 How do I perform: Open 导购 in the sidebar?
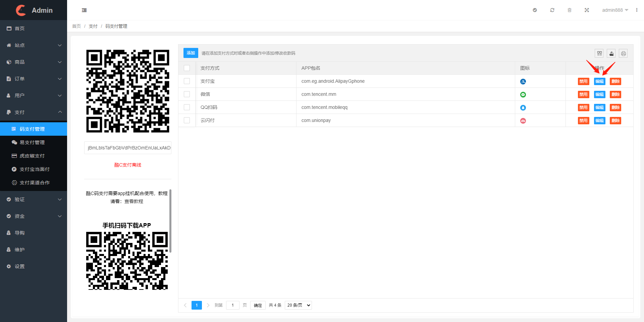[34, 233]
